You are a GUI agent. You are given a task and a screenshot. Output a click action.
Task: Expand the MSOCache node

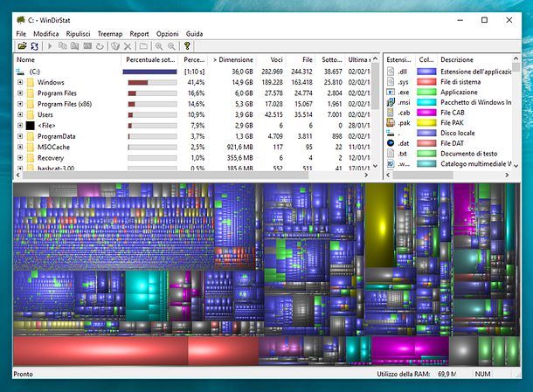pos(20,147)
